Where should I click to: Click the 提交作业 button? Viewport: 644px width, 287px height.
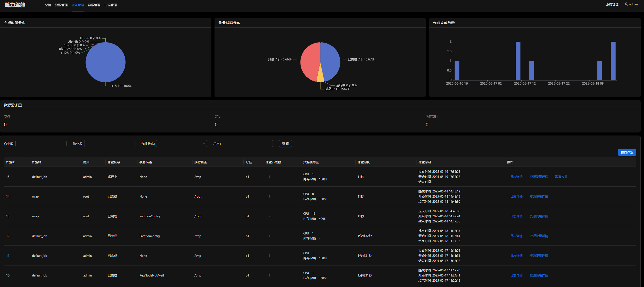point(627,152)
